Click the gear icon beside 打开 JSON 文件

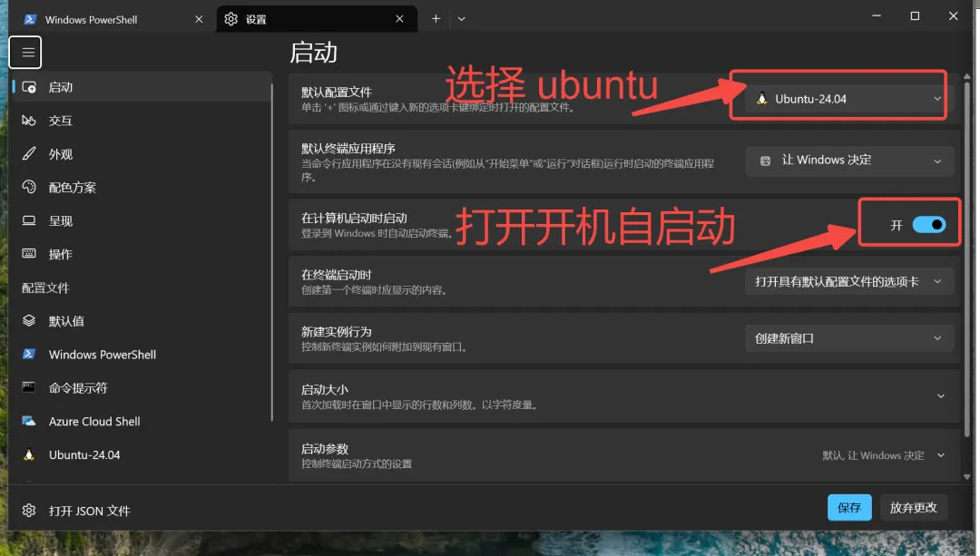pos(29,511)
